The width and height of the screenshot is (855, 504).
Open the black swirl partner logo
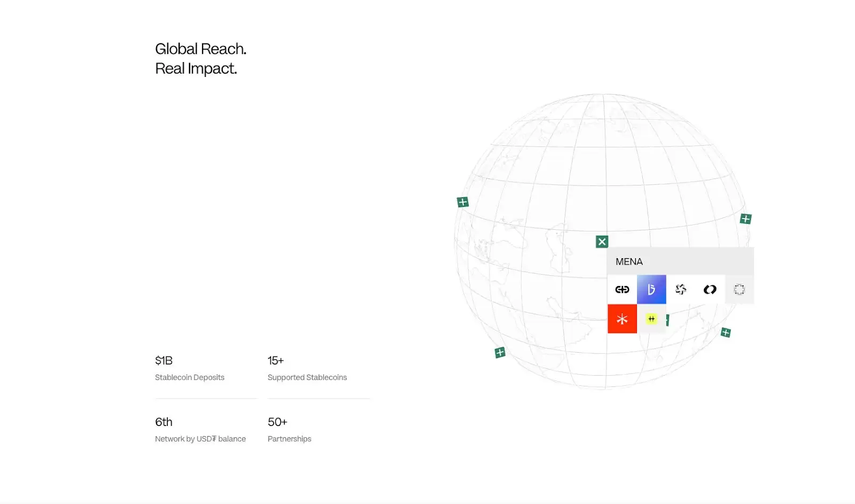click(x=710, y=290)
